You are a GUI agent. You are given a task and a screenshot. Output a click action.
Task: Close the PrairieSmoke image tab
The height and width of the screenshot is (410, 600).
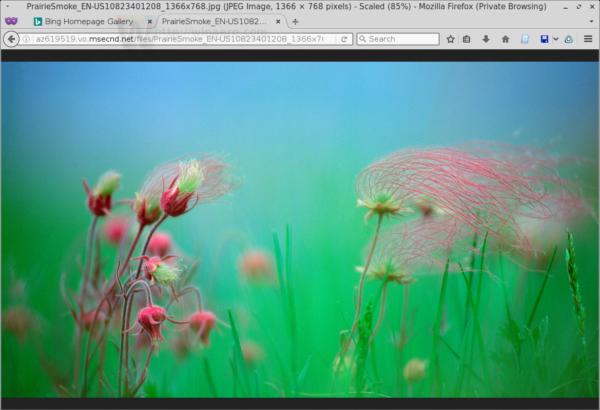tap(278, 22)
